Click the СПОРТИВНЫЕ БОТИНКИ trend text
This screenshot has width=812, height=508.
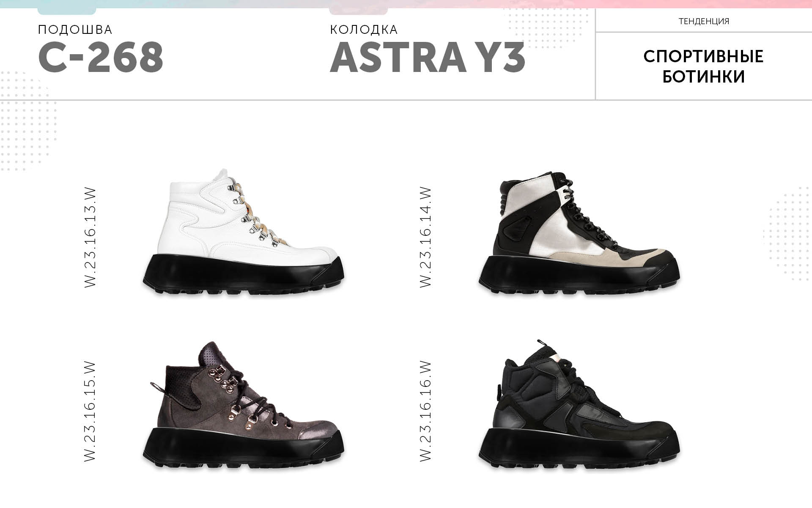click(703, 66)
